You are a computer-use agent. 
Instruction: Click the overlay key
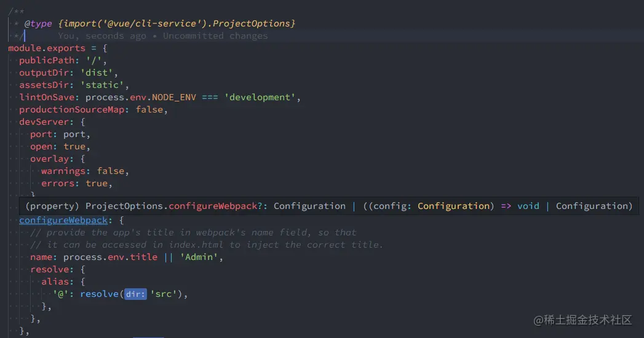click(49, 159)
